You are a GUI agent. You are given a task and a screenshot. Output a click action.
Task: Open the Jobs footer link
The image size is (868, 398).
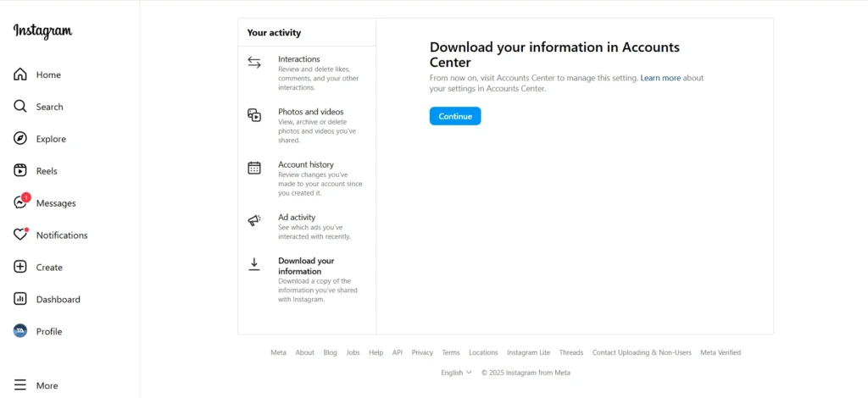(x=353, y=352)
